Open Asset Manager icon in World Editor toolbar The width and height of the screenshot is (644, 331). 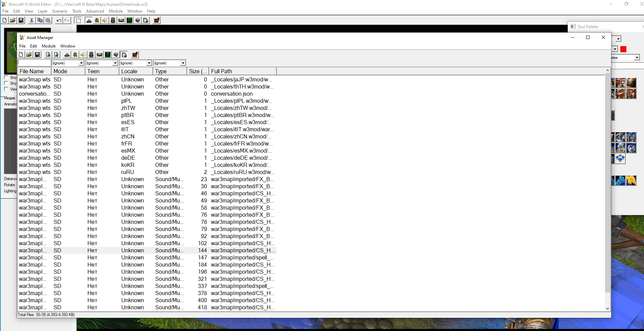coord(146,20)
